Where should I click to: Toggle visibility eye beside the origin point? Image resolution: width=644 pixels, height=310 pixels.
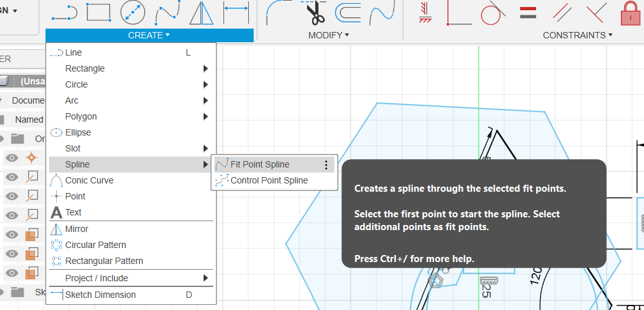(12, 157)
